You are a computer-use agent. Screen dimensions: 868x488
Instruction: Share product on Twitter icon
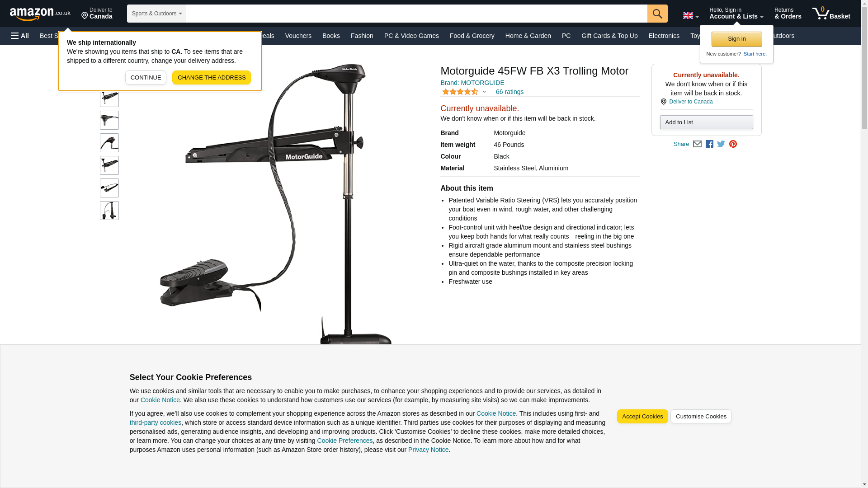[x=721, y=144]
